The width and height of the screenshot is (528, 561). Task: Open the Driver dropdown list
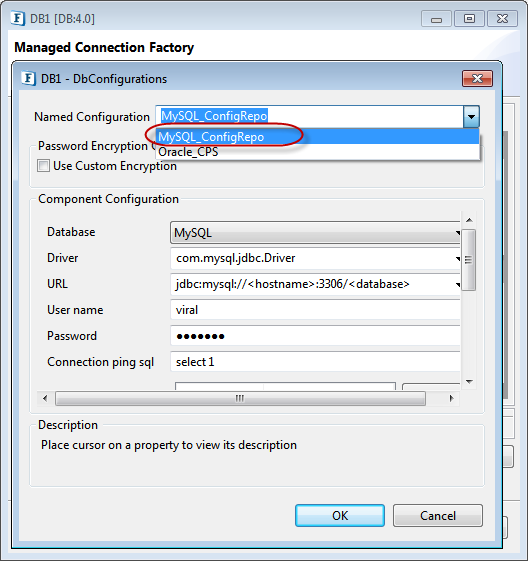458,258
